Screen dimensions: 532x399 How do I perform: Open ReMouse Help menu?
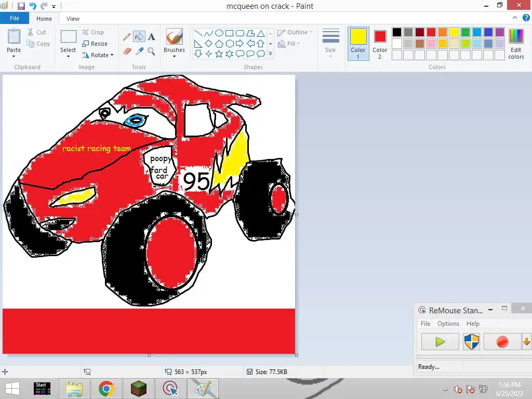(473, 324)
